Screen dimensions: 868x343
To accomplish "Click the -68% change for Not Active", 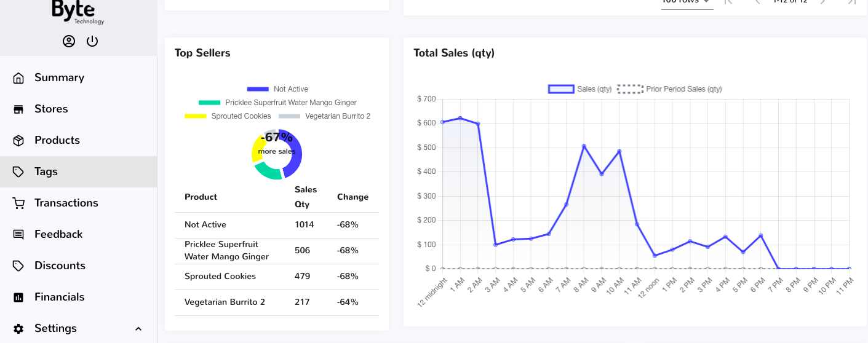I will [x=348, y=224].
